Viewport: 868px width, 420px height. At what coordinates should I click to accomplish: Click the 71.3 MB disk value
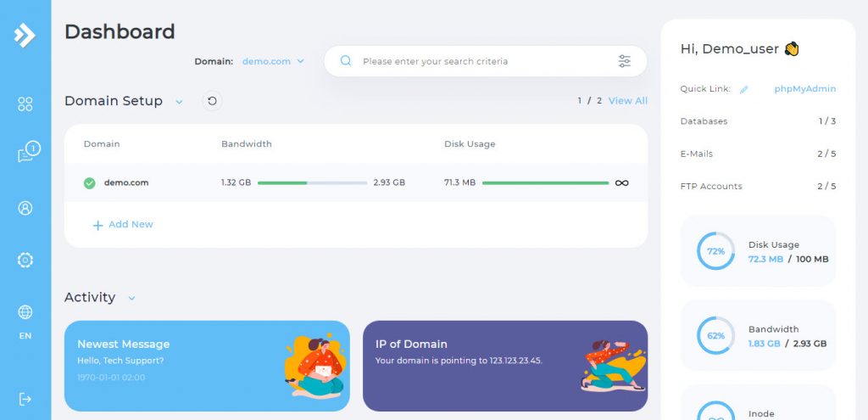point(459,183)
